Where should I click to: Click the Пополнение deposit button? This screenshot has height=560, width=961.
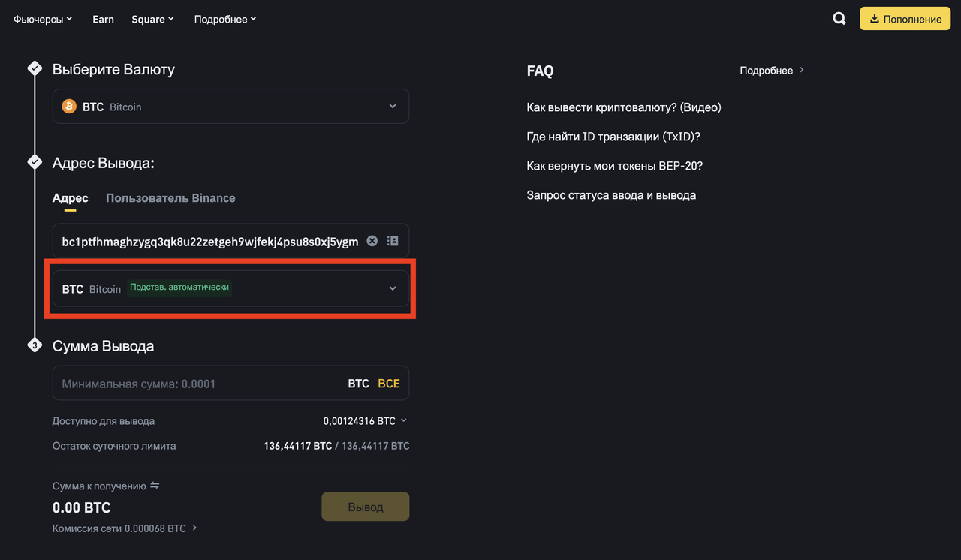pyautogui.click(x=905, y=19)
